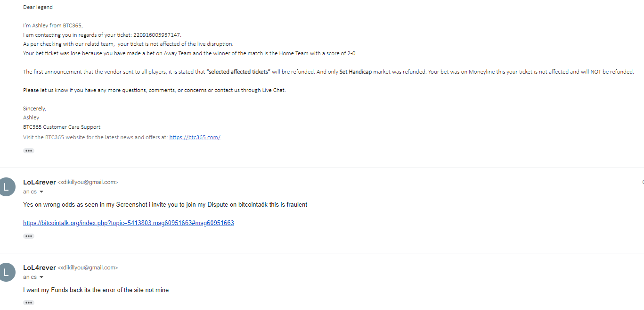The image size is (644, 310).
Task: Open the btc365.com website link
Action: coord(195,137)
